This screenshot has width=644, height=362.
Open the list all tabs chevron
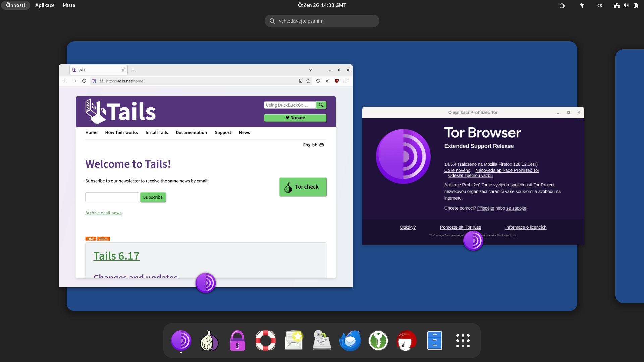310,70
